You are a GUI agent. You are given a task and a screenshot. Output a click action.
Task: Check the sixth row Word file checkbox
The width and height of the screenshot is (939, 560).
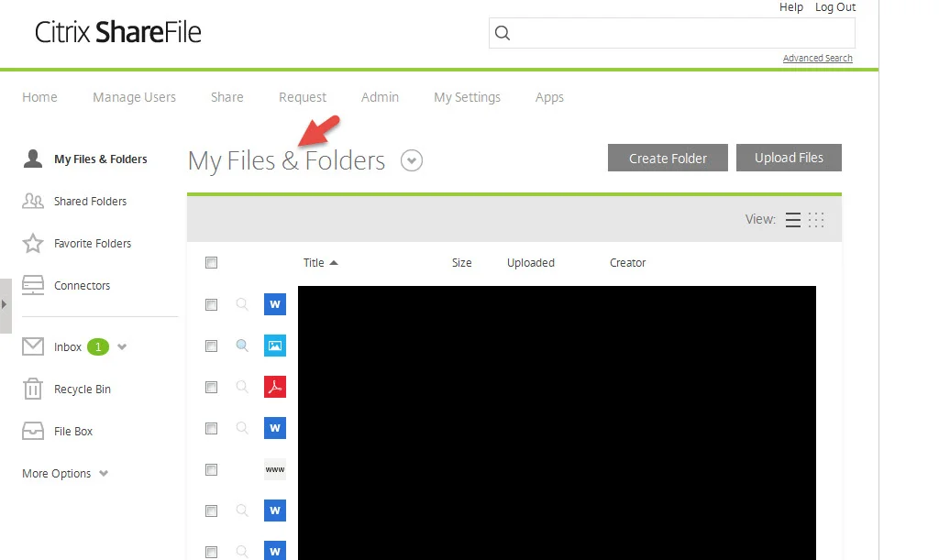click(212, 511)
